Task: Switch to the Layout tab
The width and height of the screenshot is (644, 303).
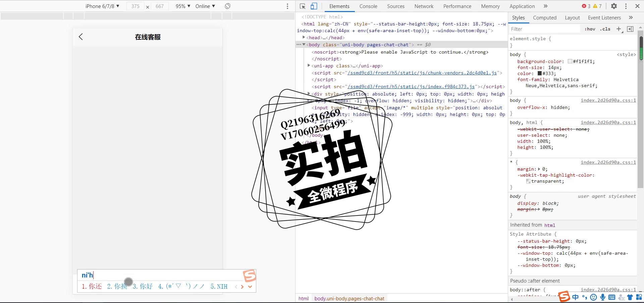Action: coord(572,17)
